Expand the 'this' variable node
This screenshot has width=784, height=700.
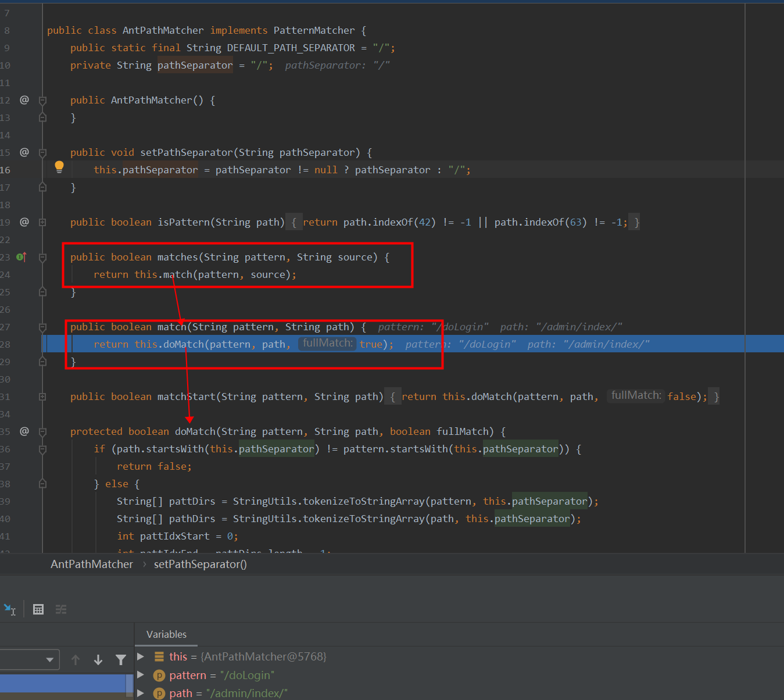coord(141,656)
